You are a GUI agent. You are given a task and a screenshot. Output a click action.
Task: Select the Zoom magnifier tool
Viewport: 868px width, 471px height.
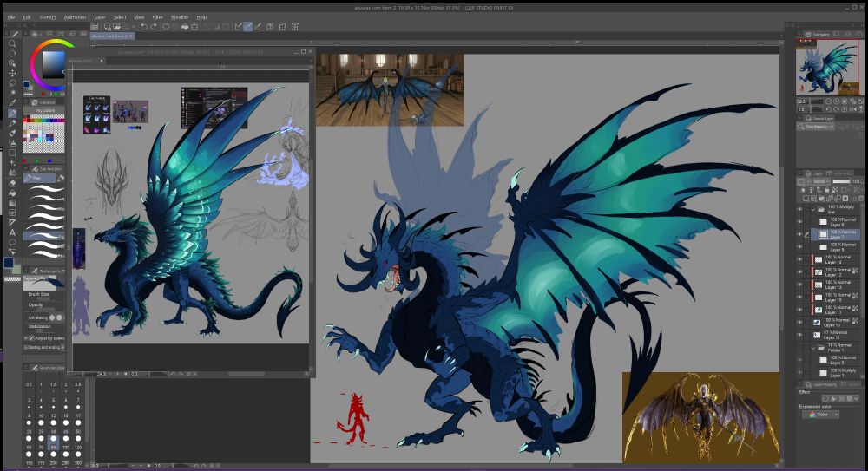click(x=12, y=43)
